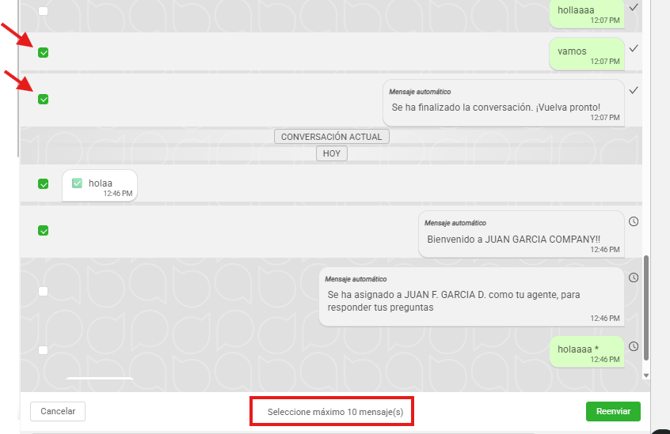
Task: Click the chat scrollbar thumb
Action: click(x=646, y=308)
